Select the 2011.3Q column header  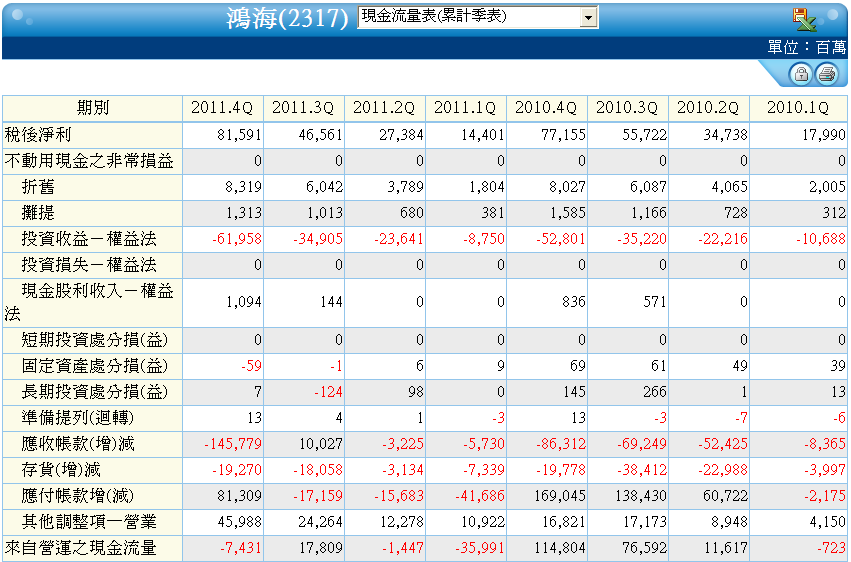303,108
